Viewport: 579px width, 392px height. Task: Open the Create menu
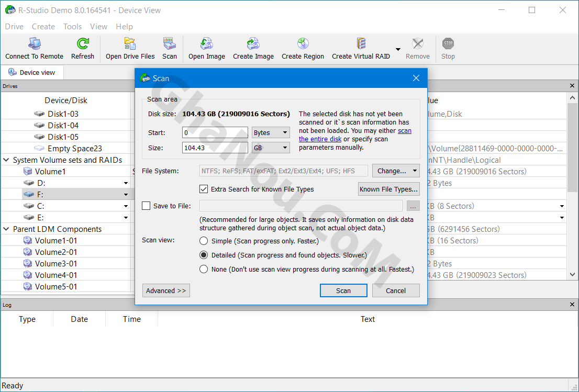point(43,27)
